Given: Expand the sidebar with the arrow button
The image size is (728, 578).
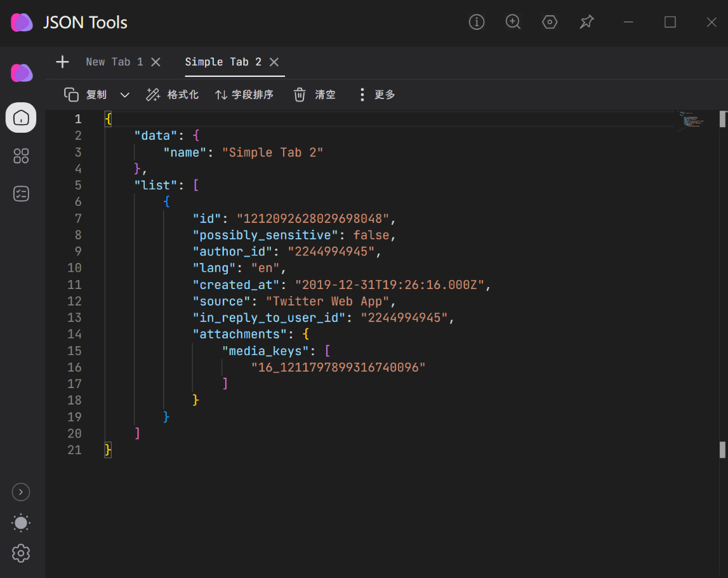Looking at the screenshot, I should click(x=21, y=492).
